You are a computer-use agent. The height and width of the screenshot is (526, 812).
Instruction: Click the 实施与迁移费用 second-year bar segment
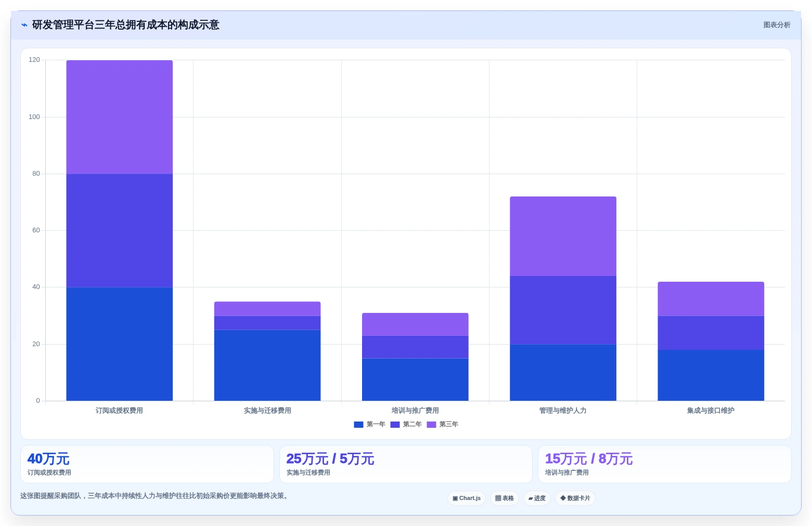267,323
